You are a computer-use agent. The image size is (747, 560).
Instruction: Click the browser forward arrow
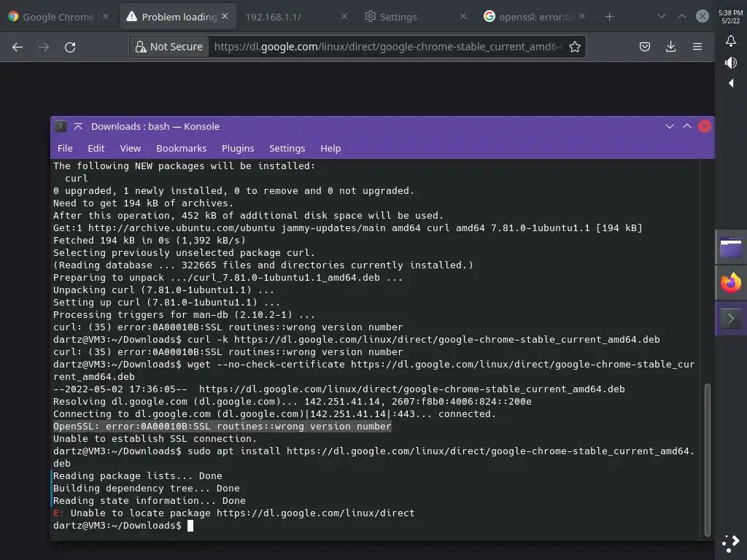click(x=44, y=47)
